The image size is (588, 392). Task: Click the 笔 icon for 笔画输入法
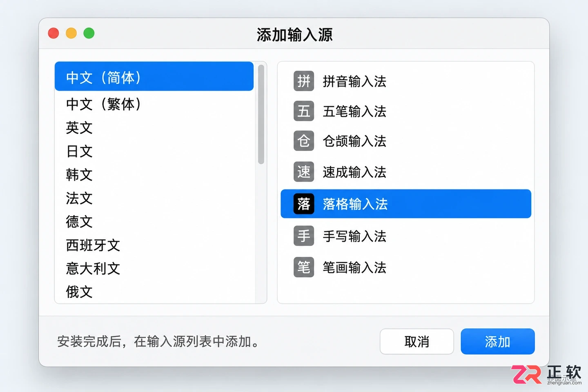304,267
